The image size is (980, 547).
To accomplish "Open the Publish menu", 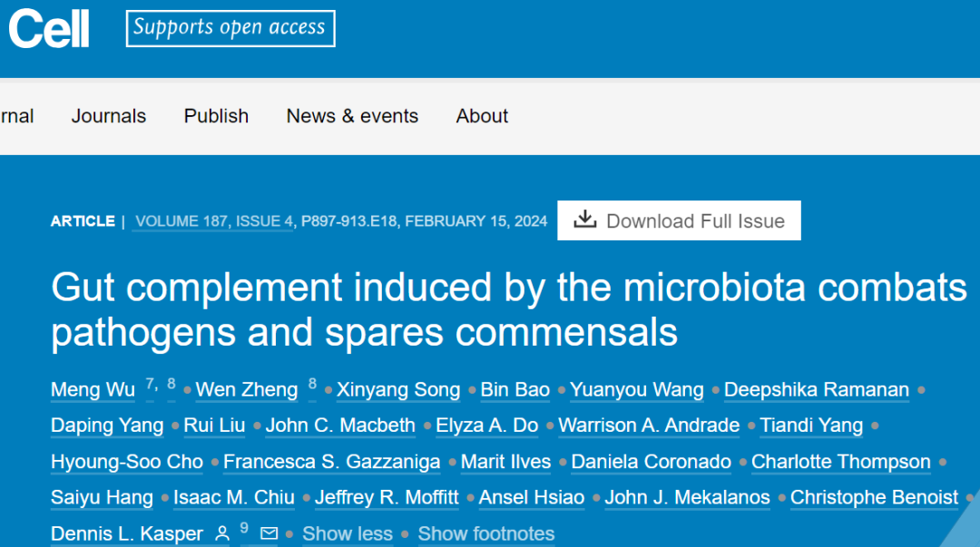I will [216, 116].
